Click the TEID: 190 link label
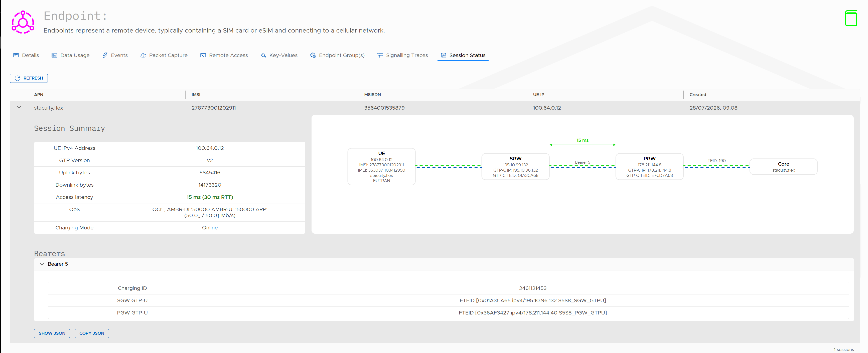The image size is (868, 353). pos(716,161)
